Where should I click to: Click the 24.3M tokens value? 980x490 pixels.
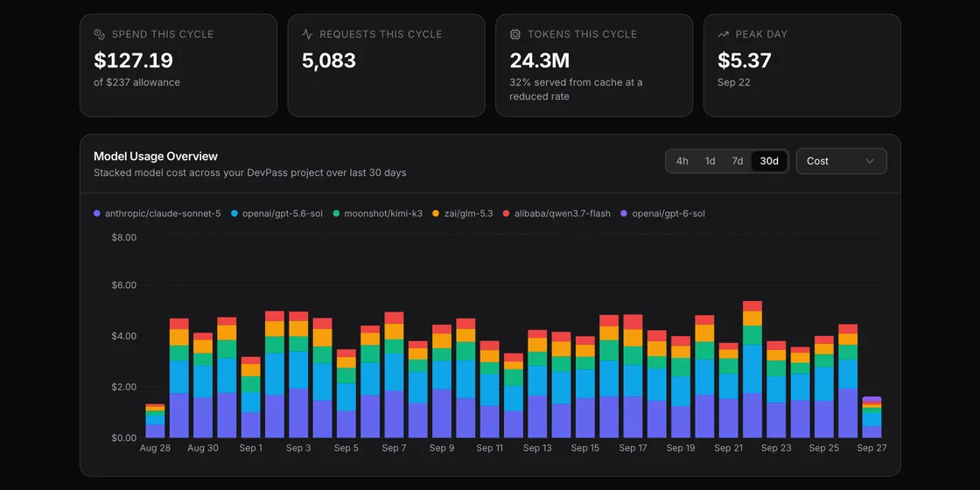pyautogui.click(x=539, y=60)
